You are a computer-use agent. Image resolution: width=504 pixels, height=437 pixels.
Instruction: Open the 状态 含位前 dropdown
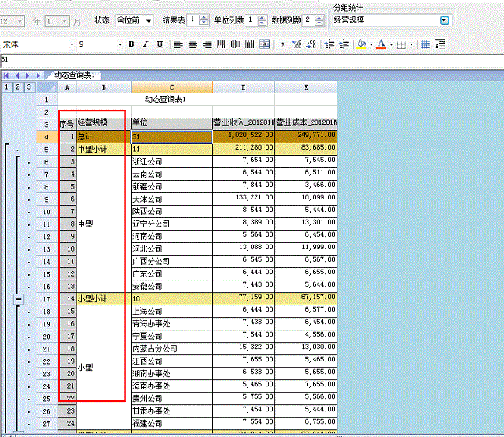pyautogui.click(x=149, y=21)
